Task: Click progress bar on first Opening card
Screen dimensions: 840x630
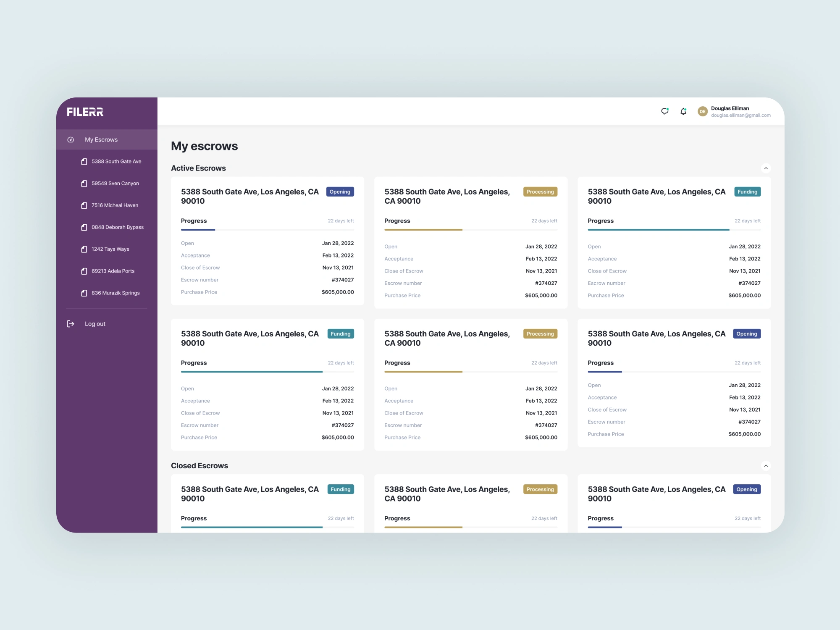Action: tap(267, 230)
